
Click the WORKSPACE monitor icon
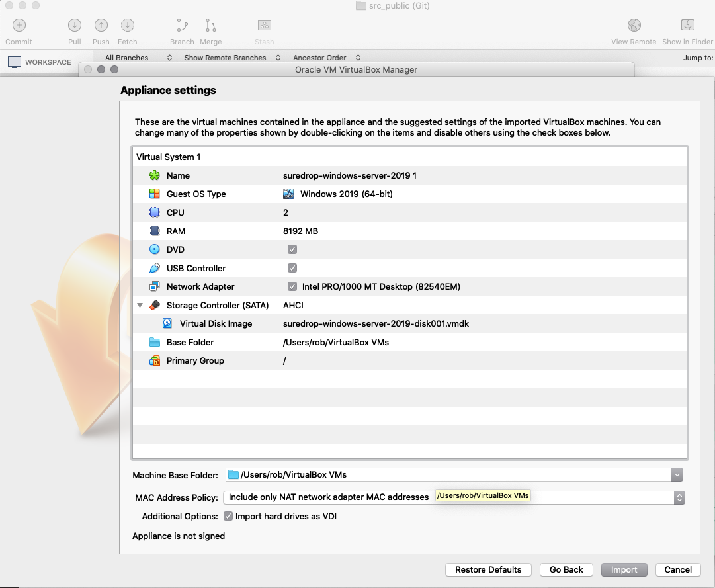(15, 62)
